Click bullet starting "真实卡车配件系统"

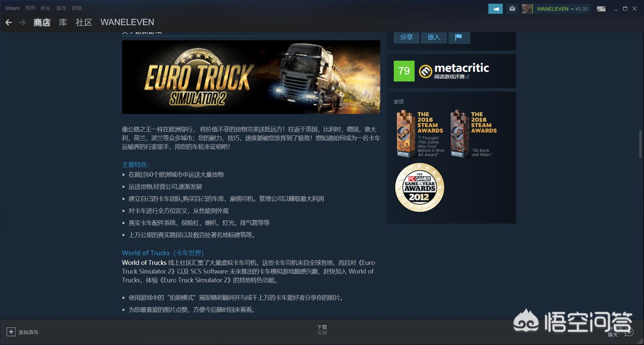point(199,223)
